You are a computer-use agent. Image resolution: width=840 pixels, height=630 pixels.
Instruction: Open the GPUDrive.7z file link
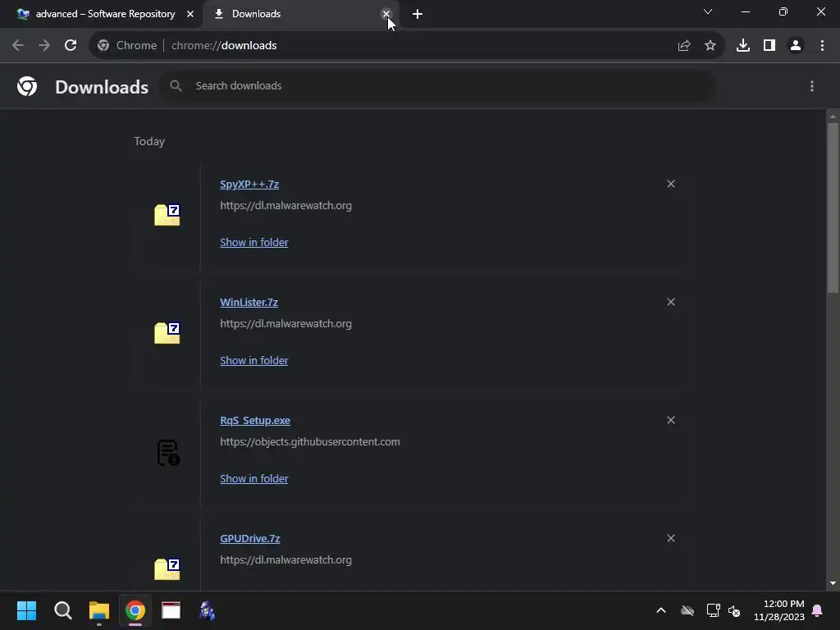click(x=249, y=538)
